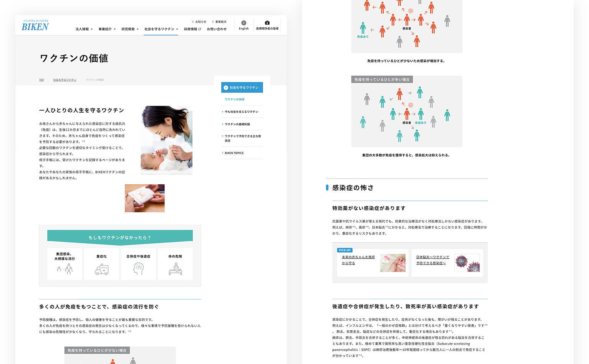
Task: Click the BIKEN logo
Action: coord(35,25)
